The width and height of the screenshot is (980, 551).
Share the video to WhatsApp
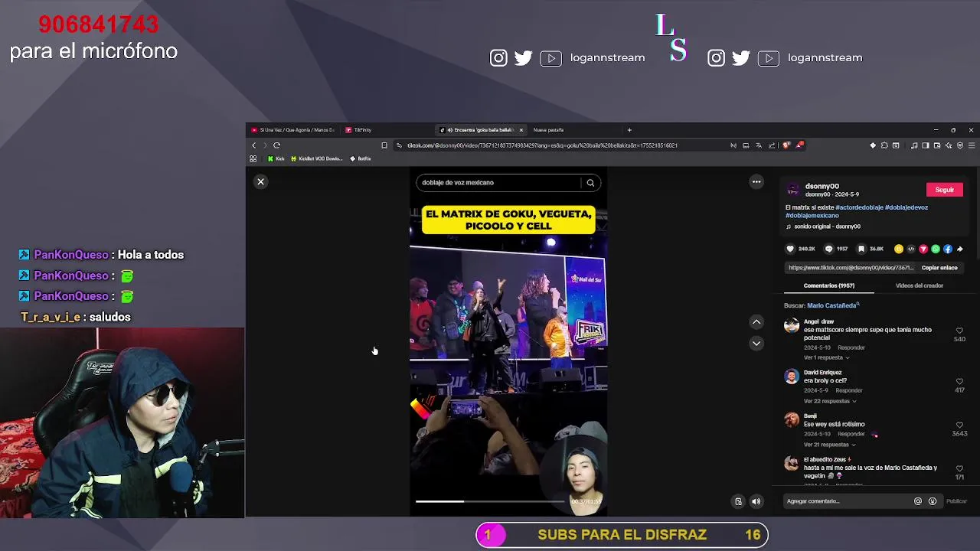coord(936,249)
